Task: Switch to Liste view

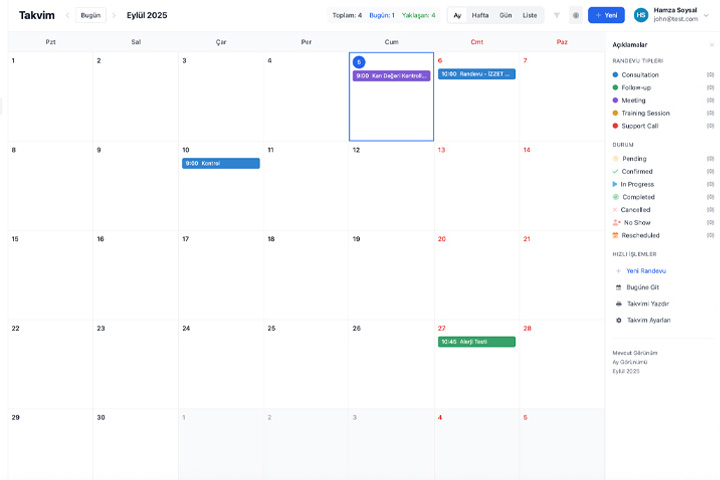Action: 529,15
